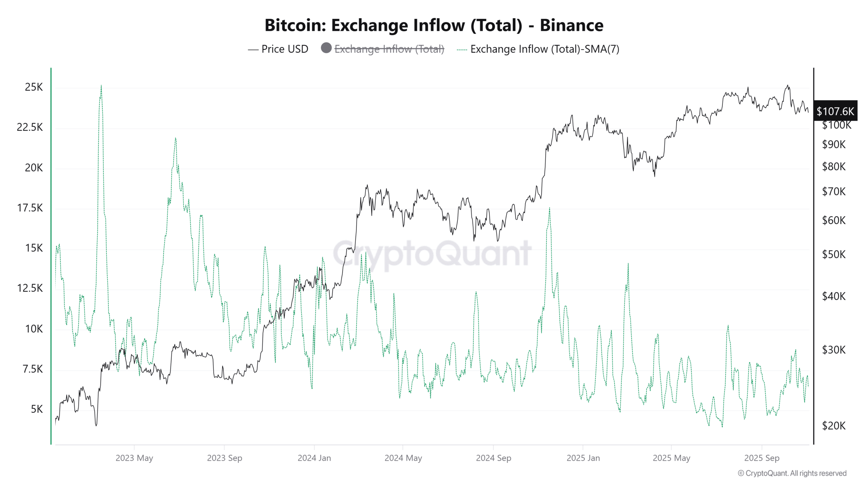Click the 25K inflow axis label
This screenshot has height=488, width=868.
(x=34, y=87)
